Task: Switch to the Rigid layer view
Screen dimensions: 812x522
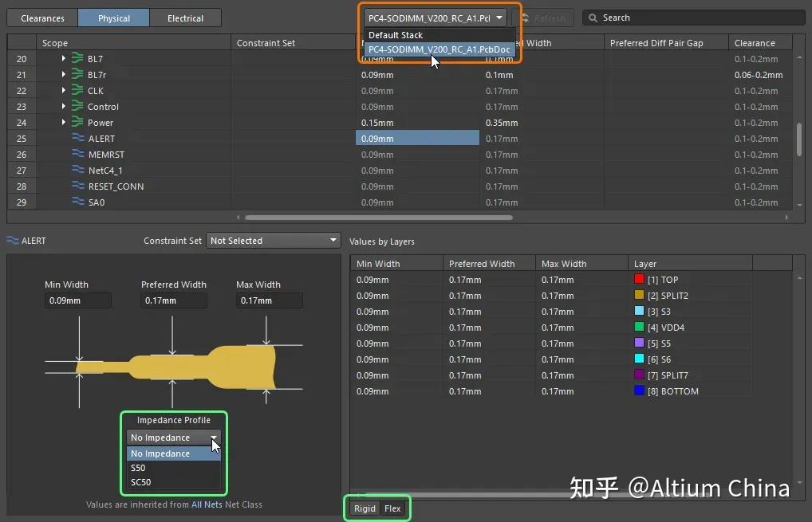Action: tap(365, 508)
